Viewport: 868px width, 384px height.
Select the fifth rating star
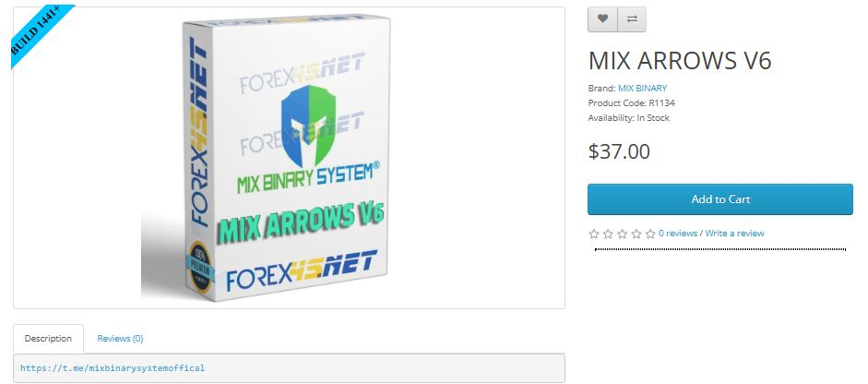650,234
